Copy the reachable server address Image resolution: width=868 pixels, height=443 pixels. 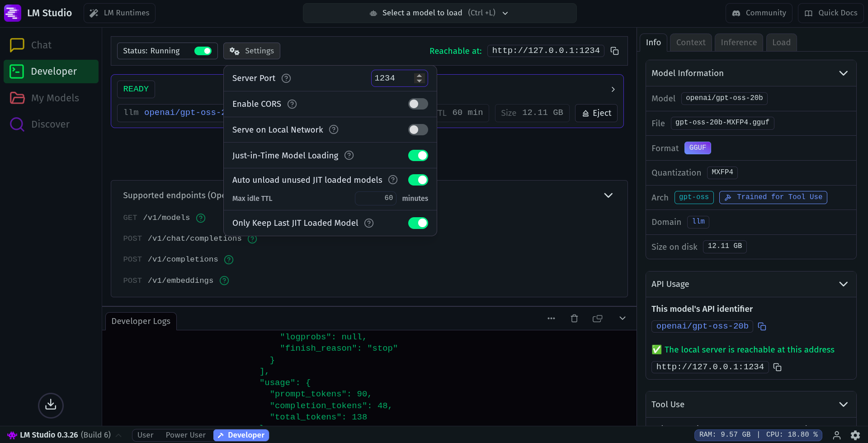click(x=614, y=51)
